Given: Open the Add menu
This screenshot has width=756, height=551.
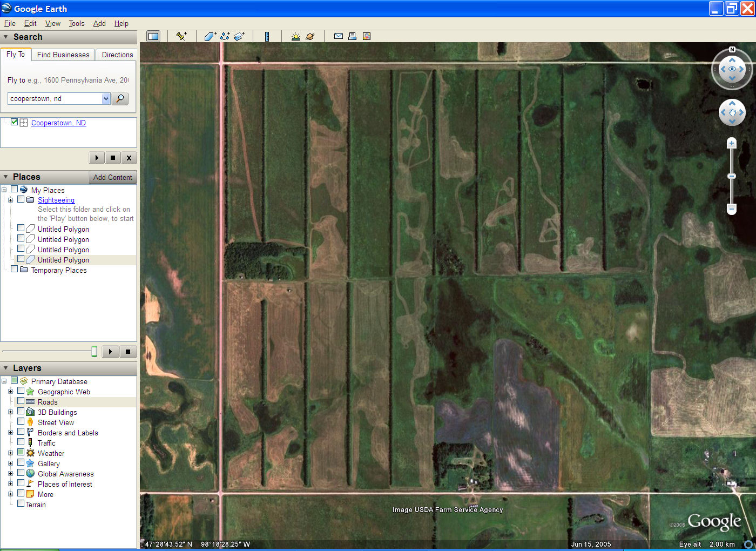Looking at the screenshot, I should coord(99,23).
